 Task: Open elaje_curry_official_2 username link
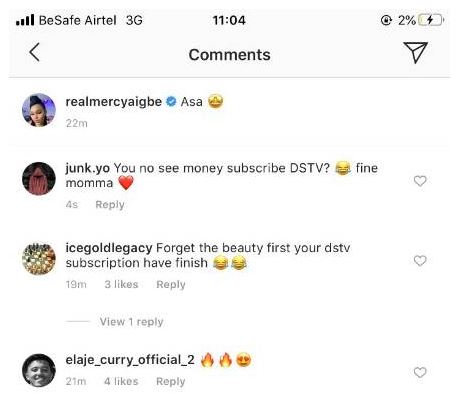coord(130,360)
